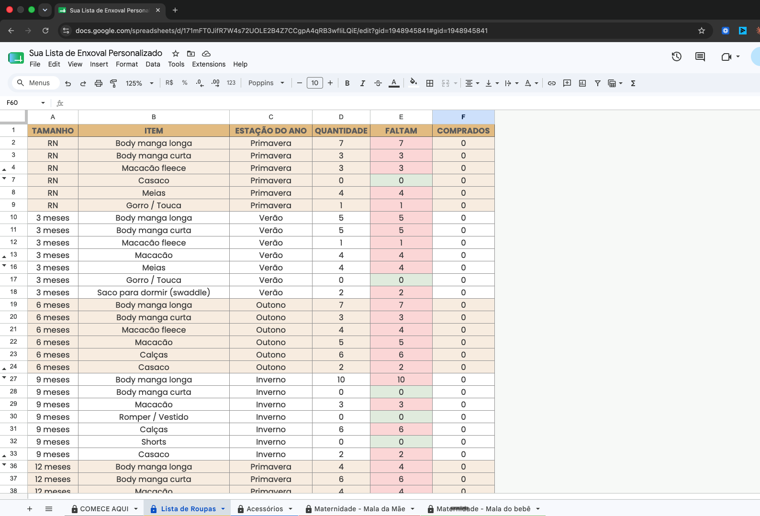This screenshot has width=760, height=516.
Task: Reload the browser page
Action: point(45,31)
